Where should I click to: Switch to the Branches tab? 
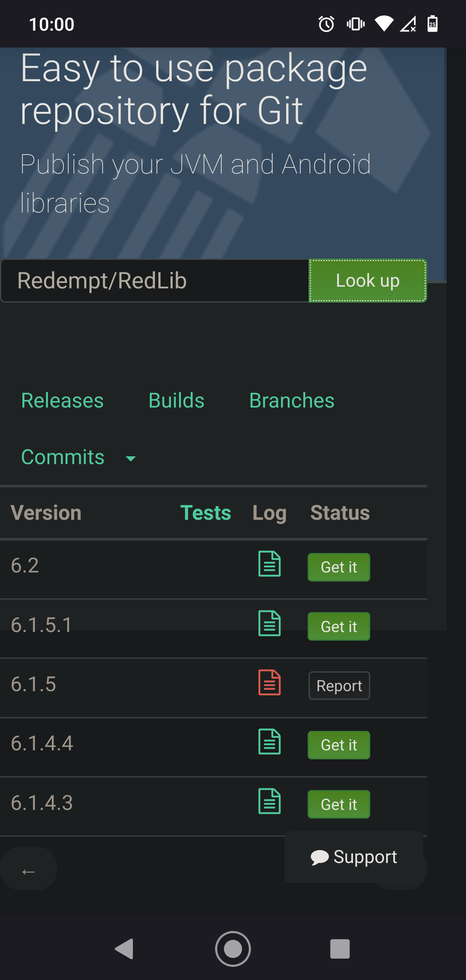(x=292, y=401)
